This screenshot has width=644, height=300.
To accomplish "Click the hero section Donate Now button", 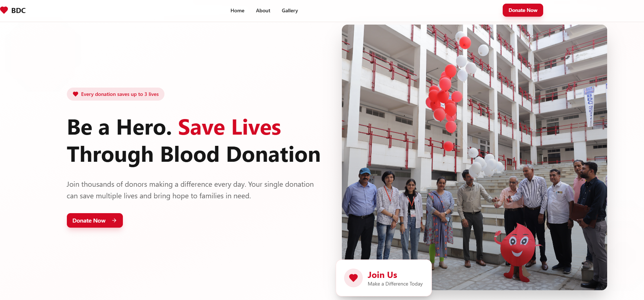I will (95, 220).
